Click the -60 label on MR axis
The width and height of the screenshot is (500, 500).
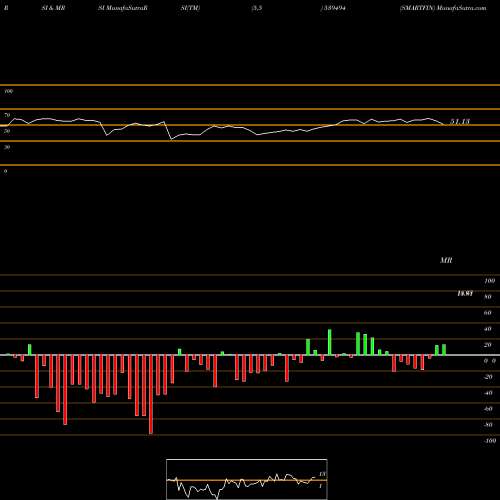tap(488, 409)
